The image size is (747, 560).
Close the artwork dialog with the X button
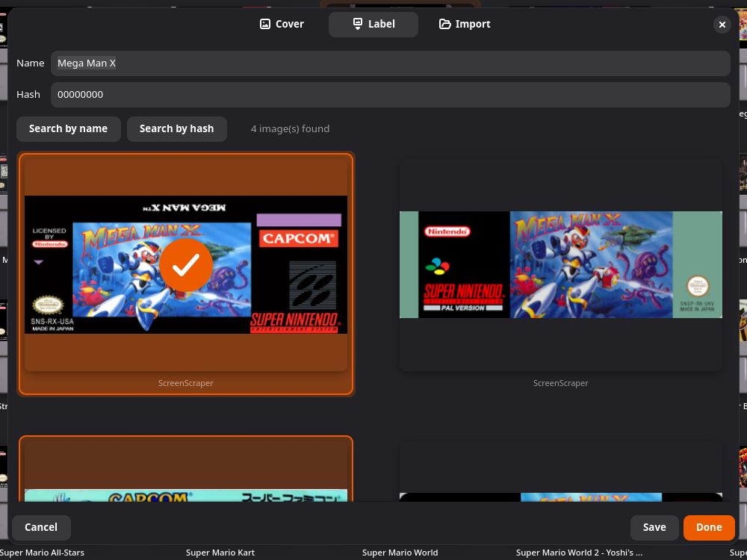722,25
